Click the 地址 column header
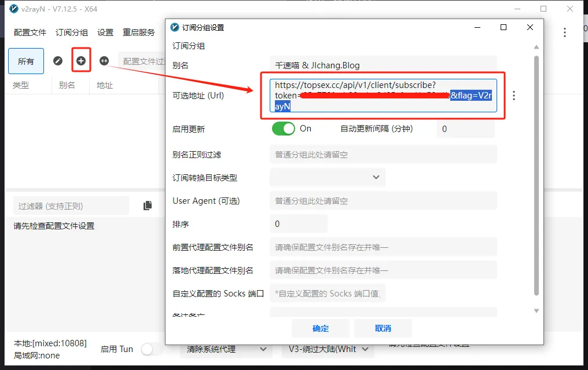Viewport: 588px width, 370px height. pyautogui.click(x=105, y=85)
